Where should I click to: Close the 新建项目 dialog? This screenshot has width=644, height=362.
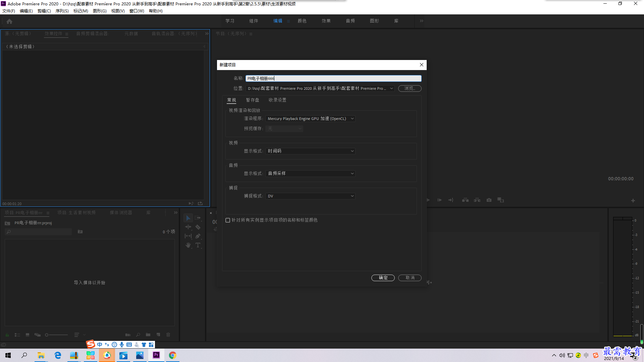(x=422, y=65)
